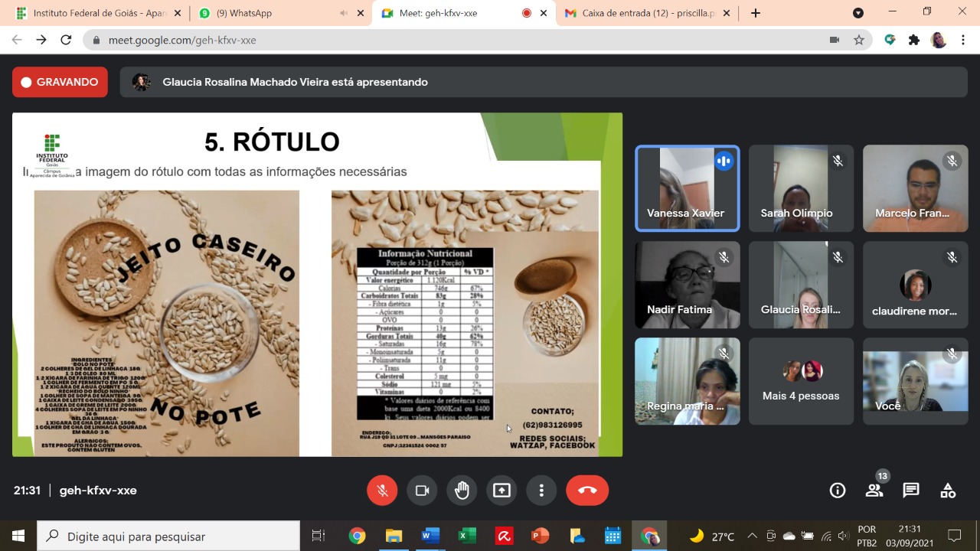Switch to the Caixa de entrada Gmail tab
The height and width of the screenshot is (551, 980).
647,13
